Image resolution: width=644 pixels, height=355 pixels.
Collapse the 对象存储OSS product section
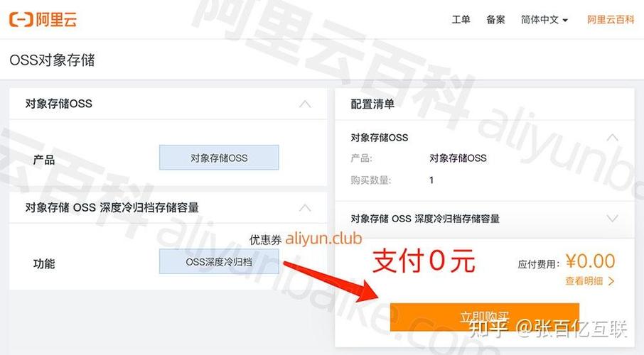305,104
